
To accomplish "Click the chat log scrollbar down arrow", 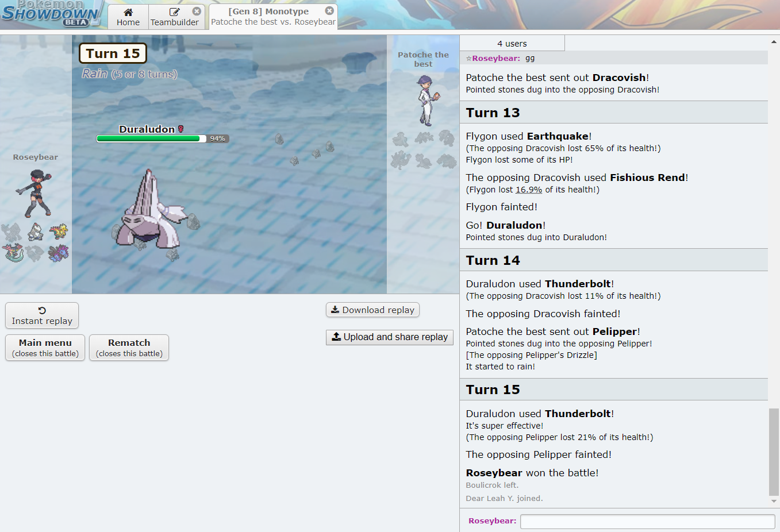I will pos(774,501).
